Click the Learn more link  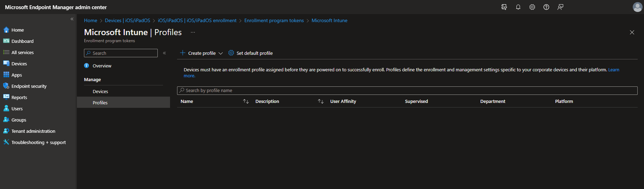pos(613,70)
